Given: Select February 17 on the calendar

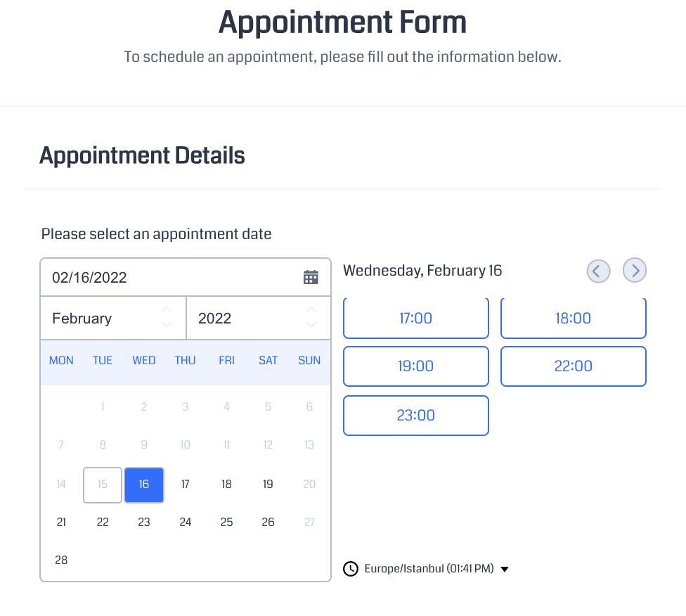Looking at the screenshot, I should point(186,485).
